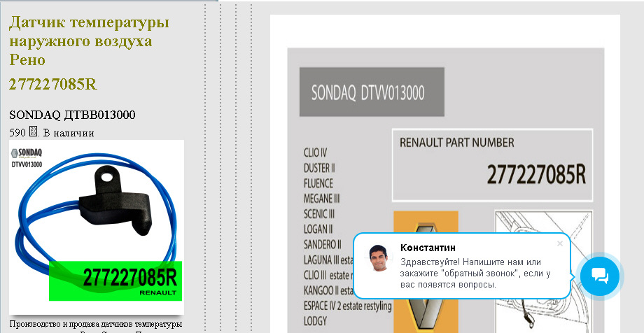Open the blue live chat bubble icon

click(x=600, y=276)
